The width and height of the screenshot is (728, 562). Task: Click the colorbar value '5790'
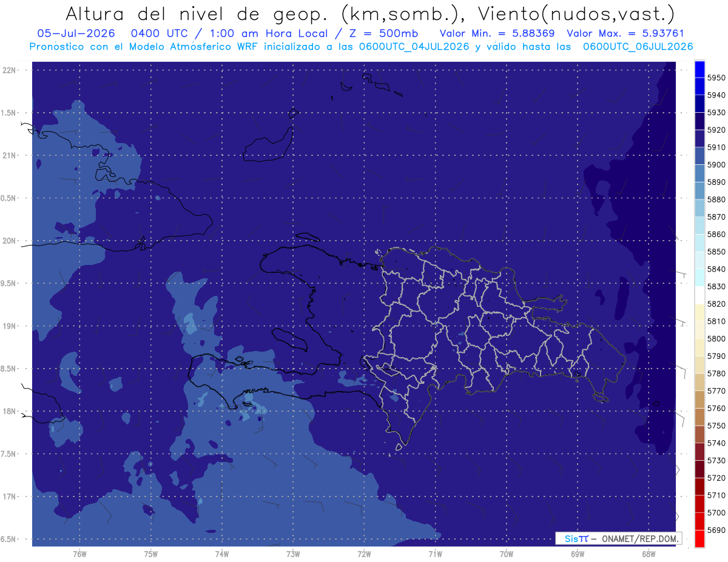point(716,356)
